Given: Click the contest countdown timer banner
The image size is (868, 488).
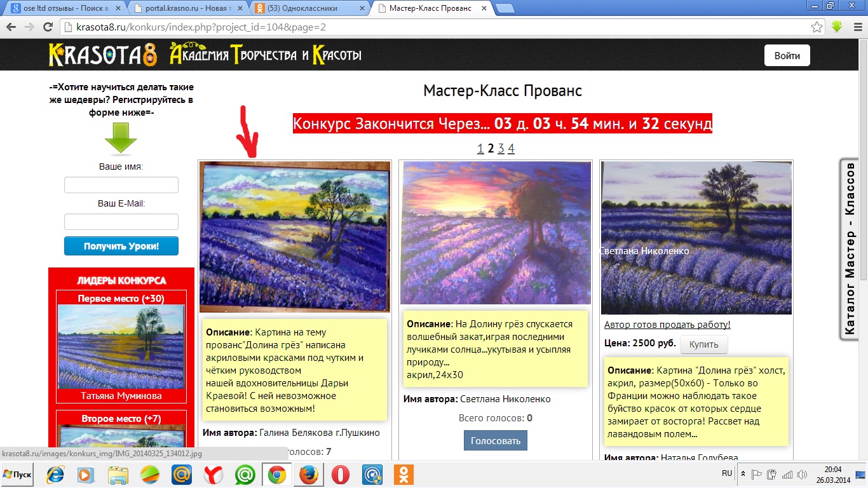Looking at the screenshot, I should pos(503,123).
